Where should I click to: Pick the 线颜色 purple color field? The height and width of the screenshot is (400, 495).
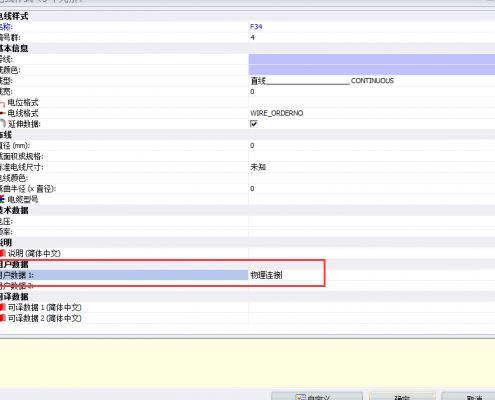[372, 70]
